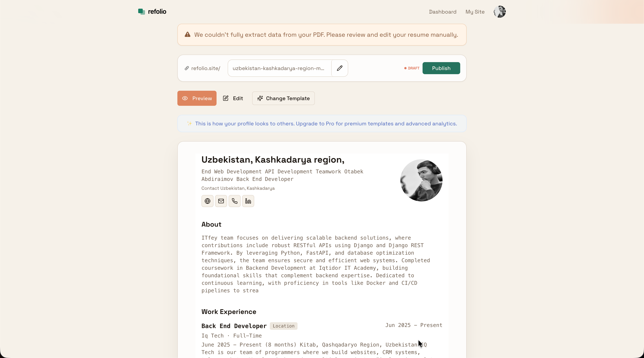Click the circular profile photo on the resume
This screenshot has height=358, width=644.
pyautogui.click(x=421, y=180)
